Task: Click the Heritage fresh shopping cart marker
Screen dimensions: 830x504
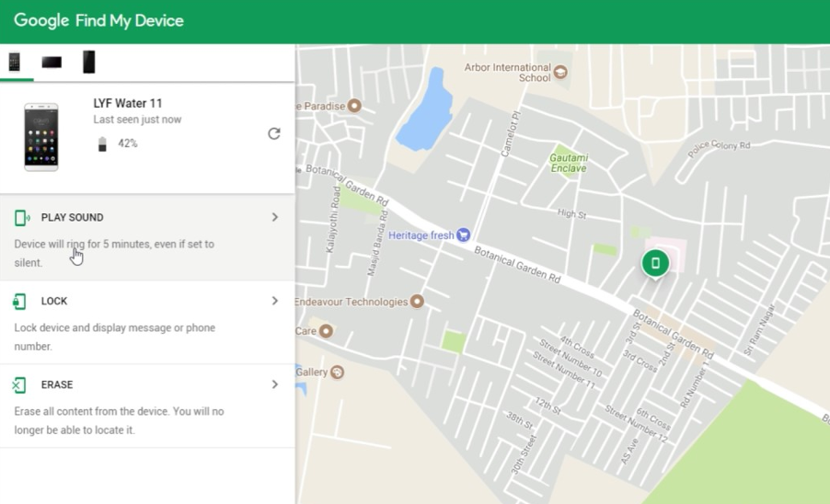Action: [463, 235]
